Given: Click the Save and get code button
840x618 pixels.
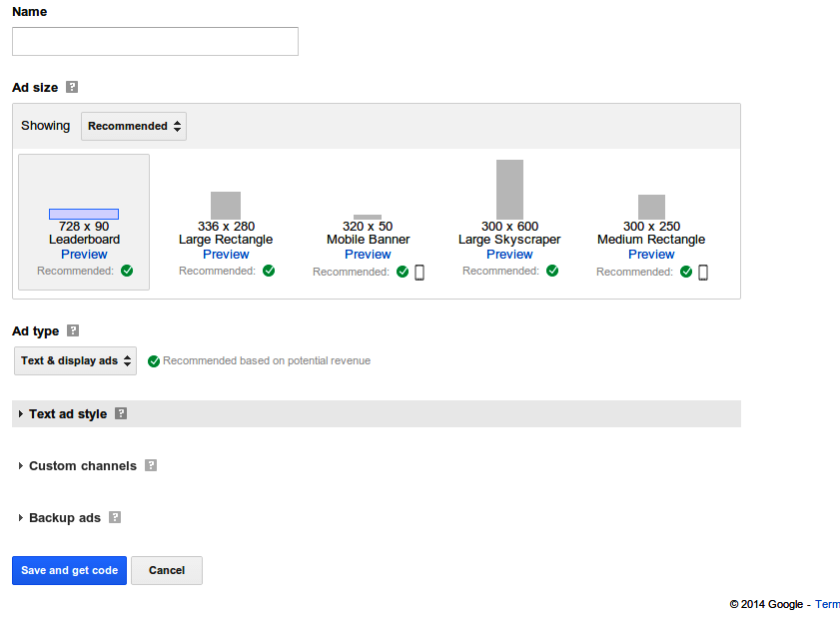Looking at the screenshot, I should (x=69, y=570).
